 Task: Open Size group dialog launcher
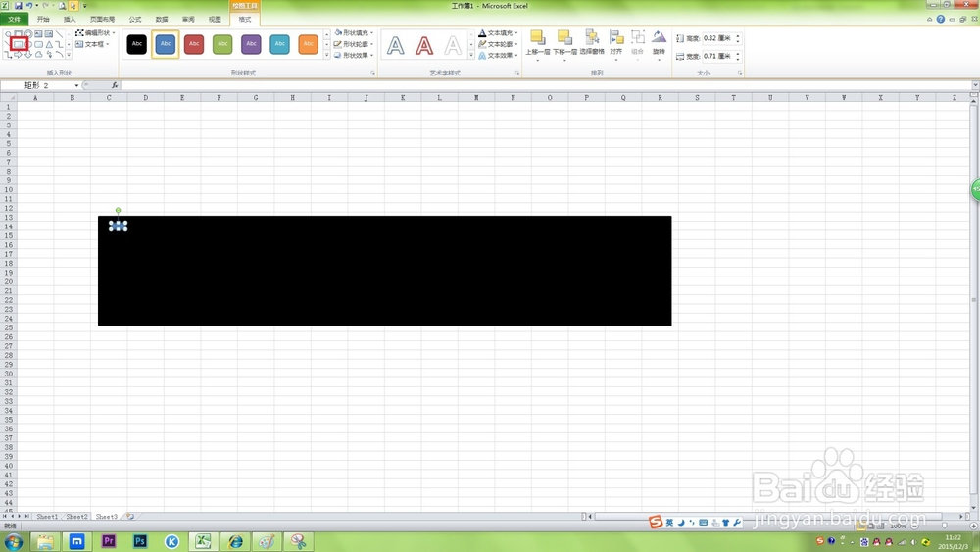(739, 74)
